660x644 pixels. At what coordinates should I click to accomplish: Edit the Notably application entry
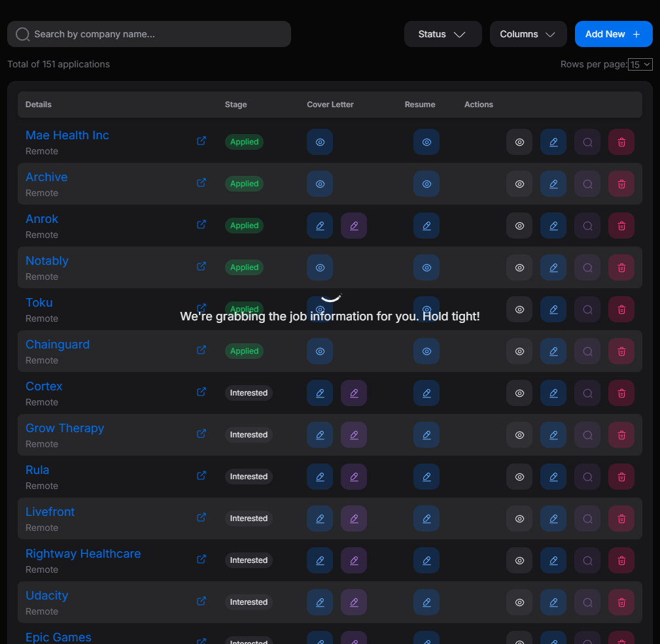[553, 267]
